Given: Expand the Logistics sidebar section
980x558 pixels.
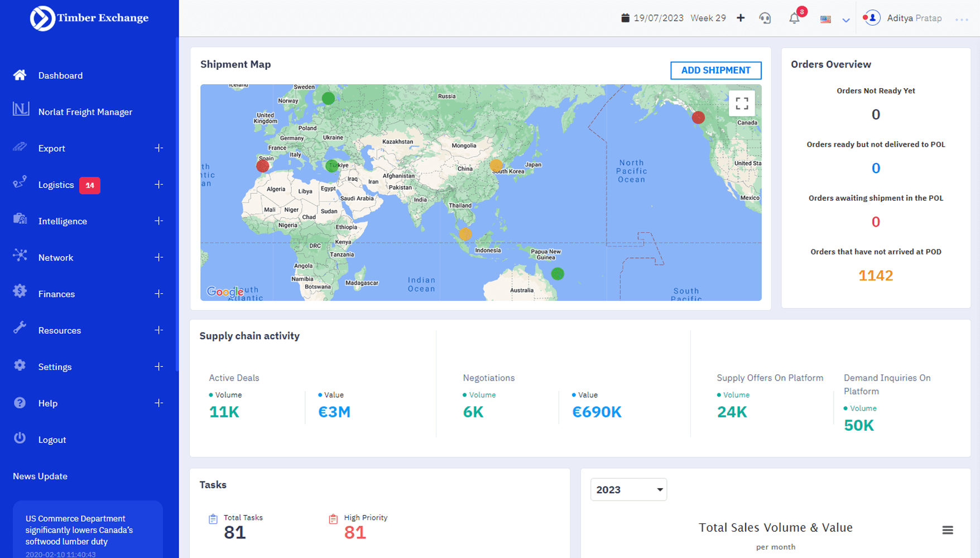Looking at the screenshot, I should [x=158, y=185].
